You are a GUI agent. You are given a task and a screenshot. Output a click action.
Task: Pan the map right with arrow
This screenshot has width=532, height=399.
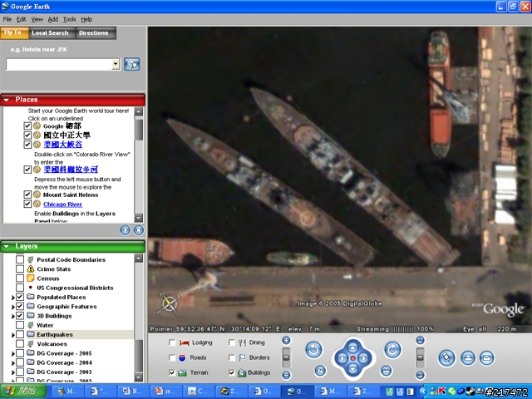pos(364,358)
